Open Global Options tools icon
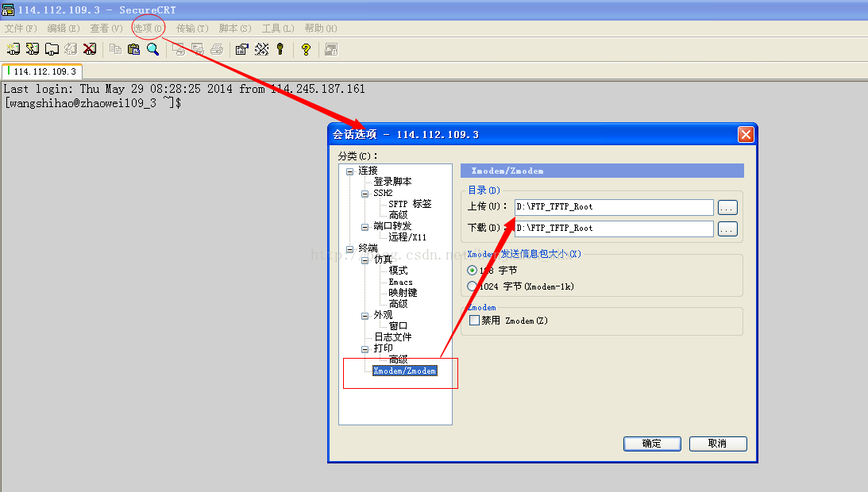The width and height of the screenshot is (868, 492). [261, 49]
